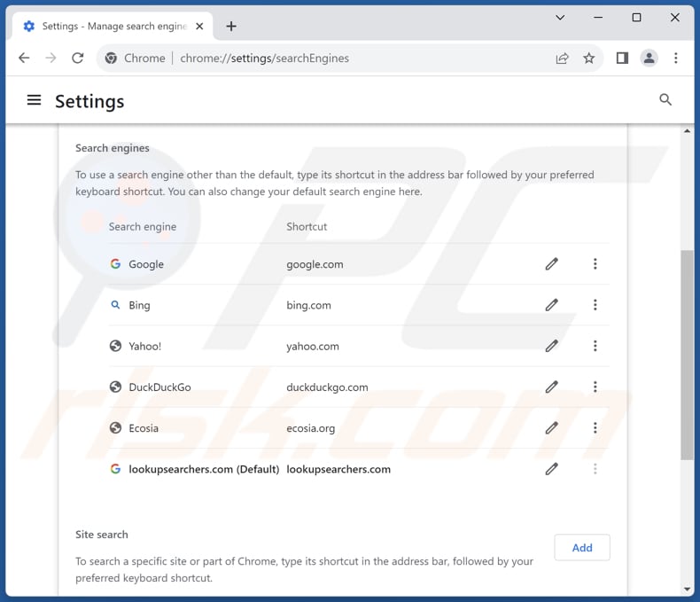Open Chrome's three-dot menu
Viewport: 700px width, 602px height.
[676, 59]
